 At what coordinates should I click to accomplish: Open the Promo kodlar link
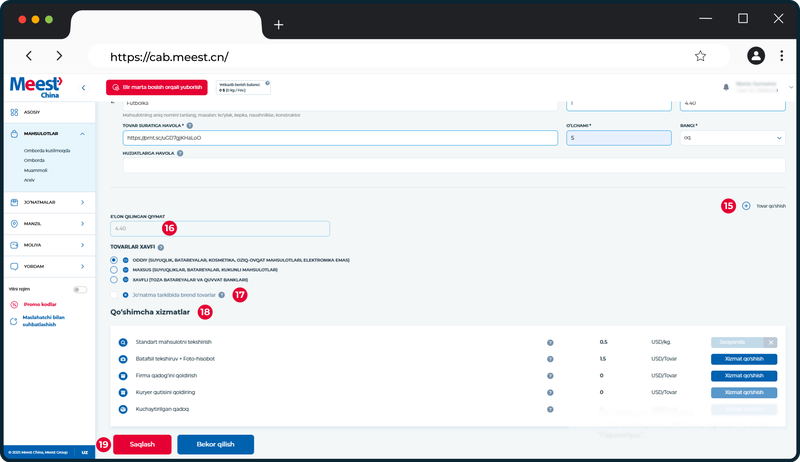(40, 304)
